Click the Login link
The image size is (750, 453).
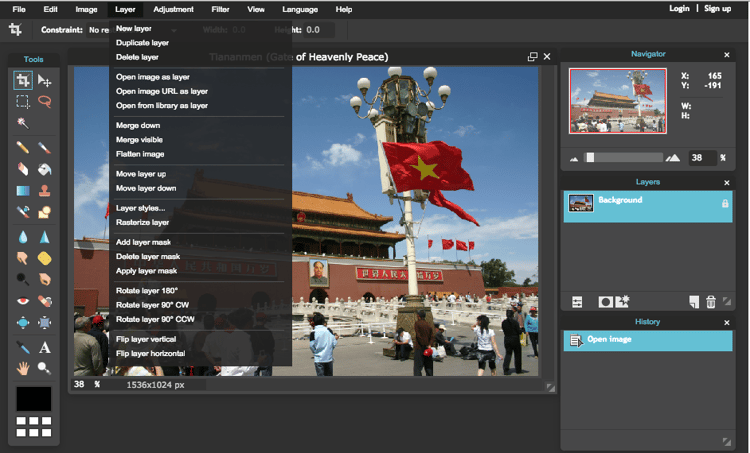[679, 9]
